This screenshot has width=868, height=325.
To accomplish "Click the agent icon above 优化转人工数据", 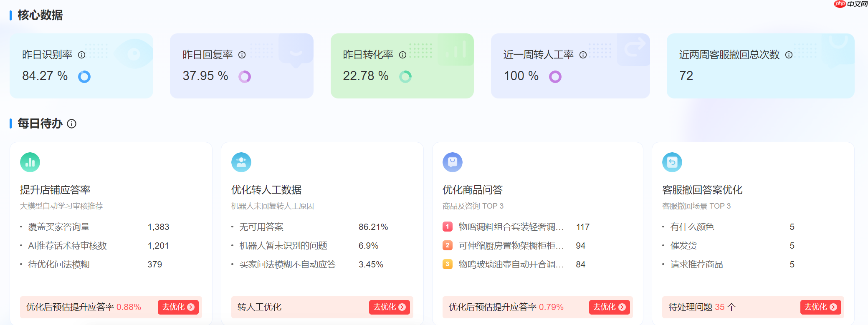I will (x=241, y=162).
